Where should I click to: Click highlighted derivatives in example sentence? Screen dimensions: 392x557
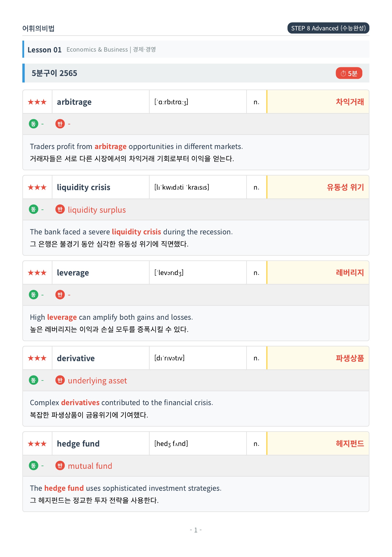coord(80,402)
